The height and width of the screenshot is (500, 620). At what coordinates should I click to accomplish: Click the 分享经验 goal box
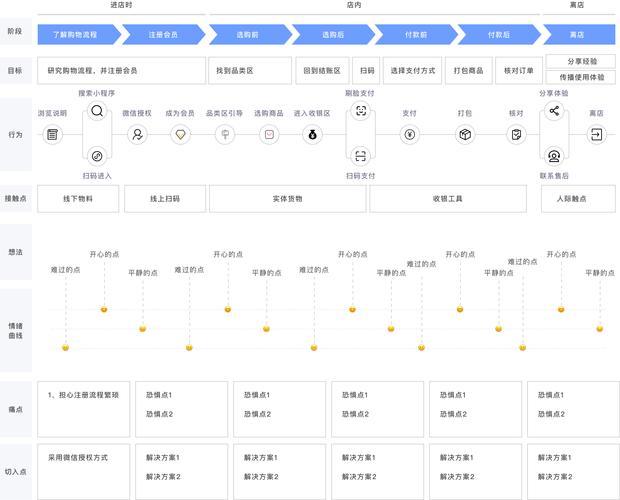pyautogui.click(x=580, y=61)
